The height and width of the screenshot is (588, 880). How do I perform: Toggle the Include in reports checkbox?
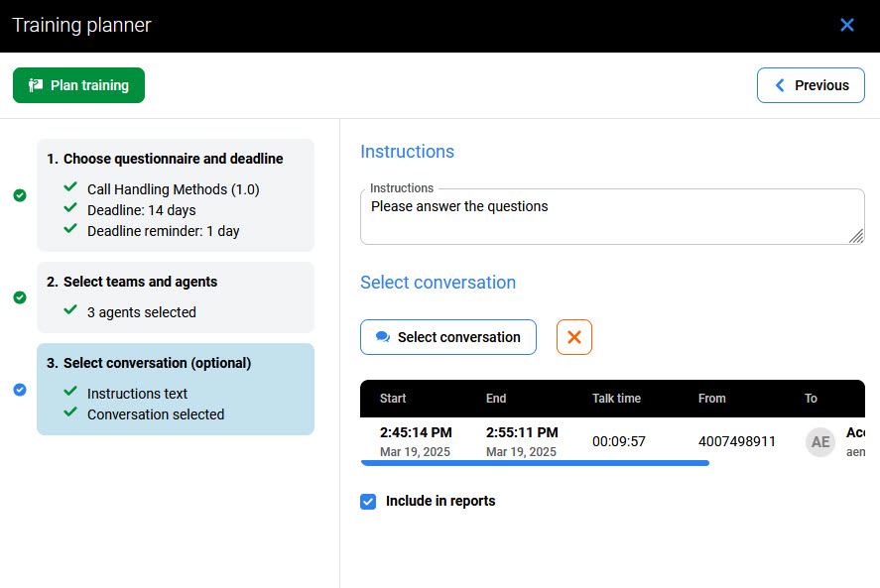(x=368, y=502)
